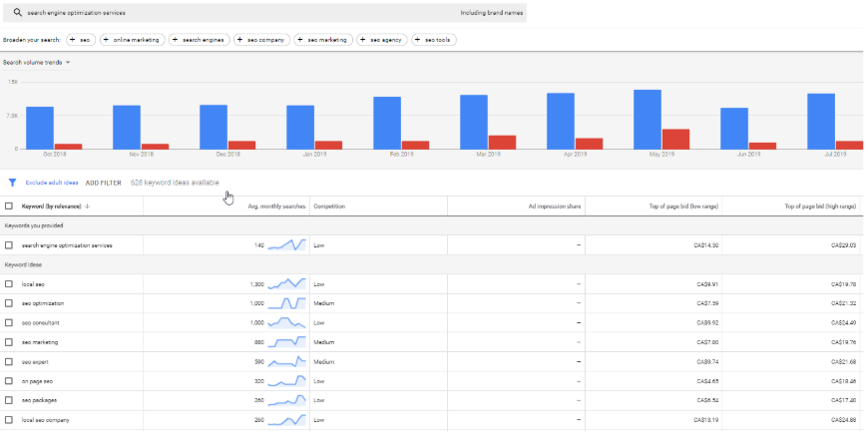Screen dimensions: 868x433
Task: Click trend sparkline in 'local seo' row
Action: [x=286, y=284]
